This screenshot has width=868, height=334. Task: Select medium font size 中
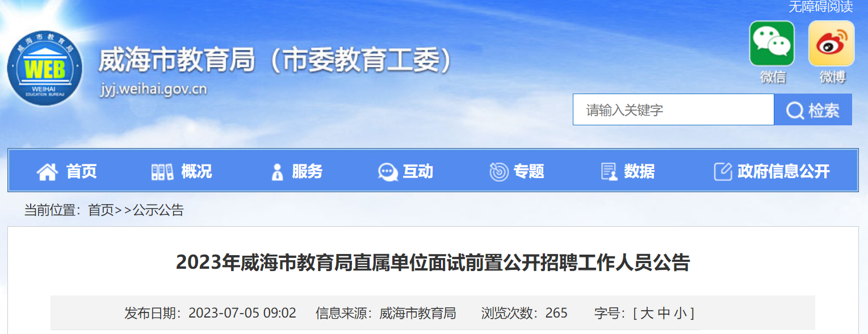coord(664,313)
